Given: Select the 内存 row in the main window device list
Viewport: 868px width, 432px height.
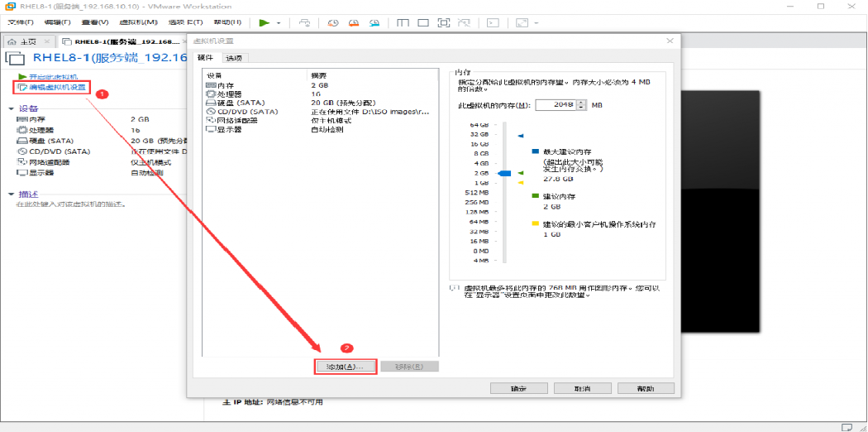Looking at the screenshot, I should pos(103,119).
